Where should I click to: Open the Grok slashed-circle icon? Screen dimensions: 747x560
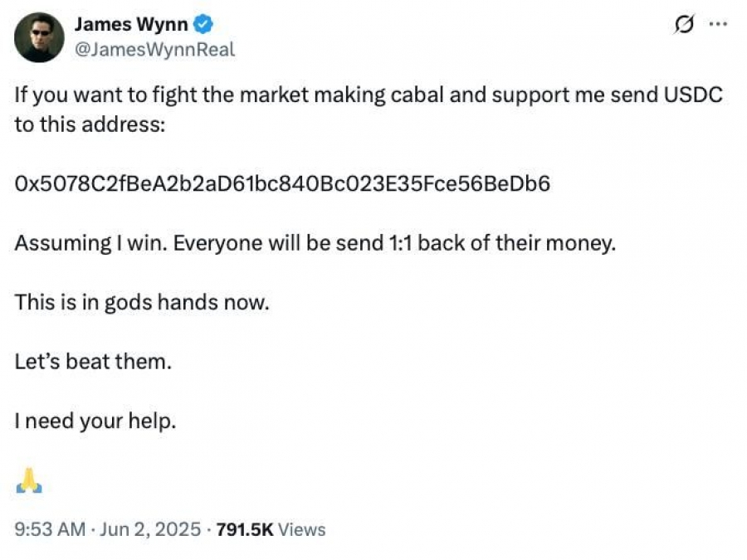click(684, 24)
